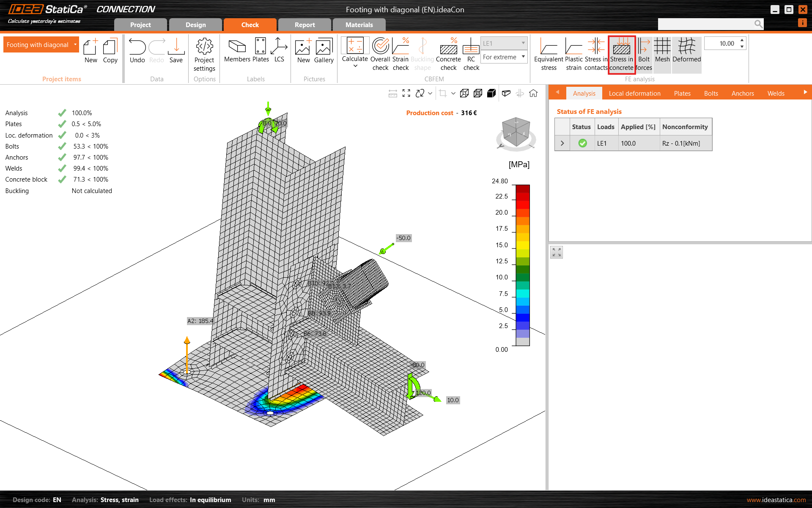
Task: Open Overall check results
Action: pos(380,55)
